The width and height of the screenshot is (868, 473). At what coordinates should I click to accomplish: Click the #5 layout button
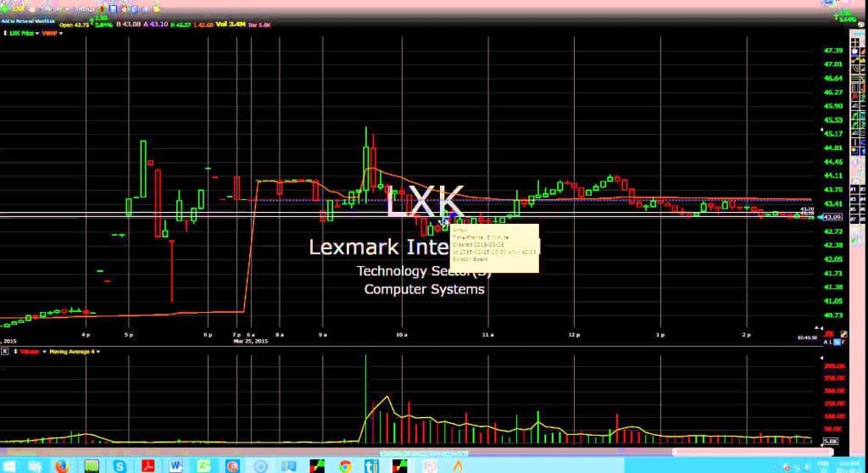[854, 209]
